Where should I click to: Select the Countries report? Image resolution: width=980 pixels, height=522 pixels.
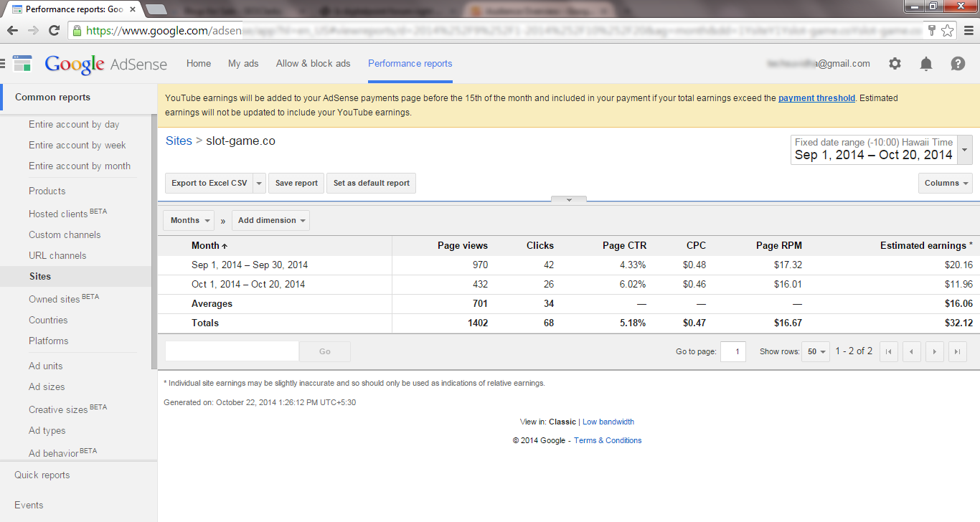click(x=48, y=321)
